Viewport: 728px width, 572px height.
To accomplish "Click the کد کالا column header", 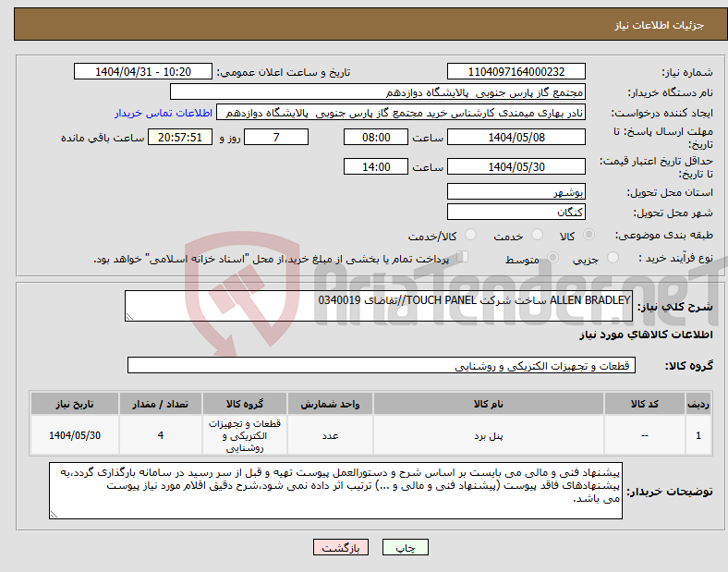I will click(x=645, y=404).
